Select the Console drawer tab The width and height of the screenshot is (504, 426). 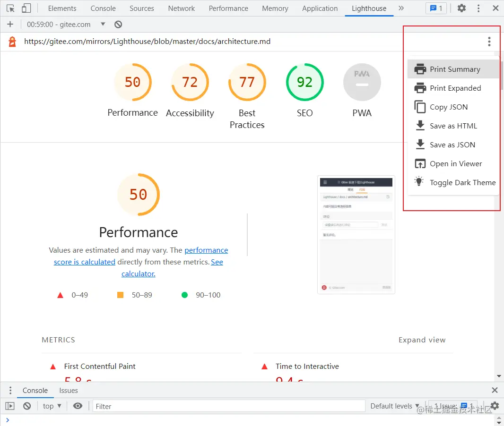pyautogui.click(x=35, y=391)
